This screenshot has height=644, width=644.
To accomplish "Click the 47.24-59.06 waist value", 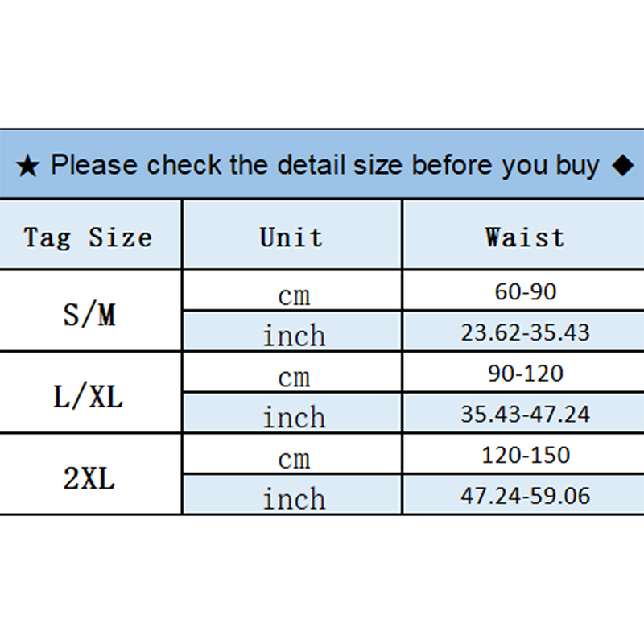I will coord(525,496).
